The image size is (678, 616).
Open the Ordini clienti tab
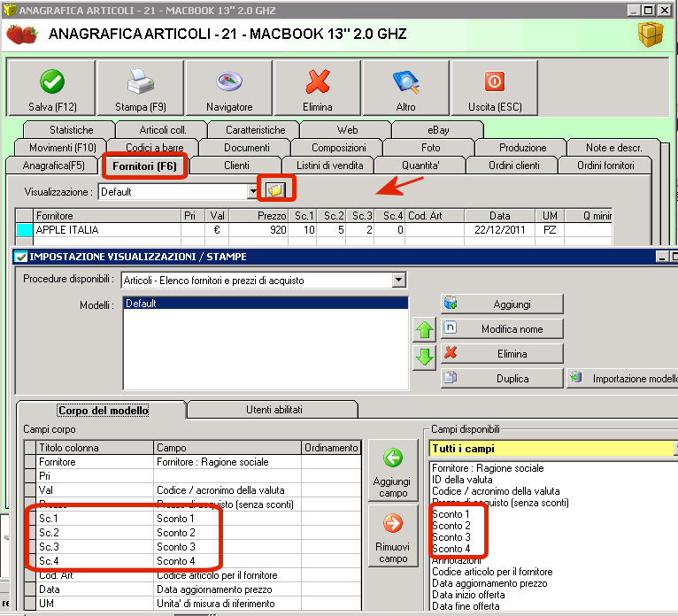513,166
